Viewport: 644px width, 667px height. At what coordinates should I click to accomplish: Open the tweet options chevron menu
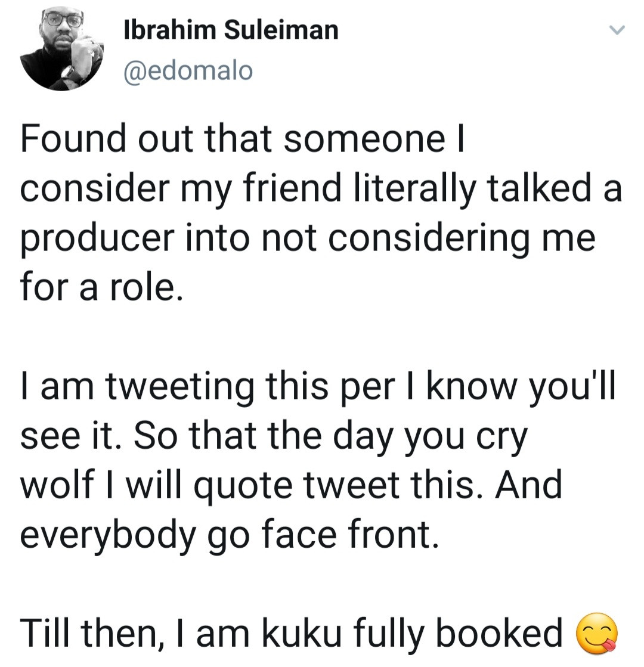tap(618, 30)
